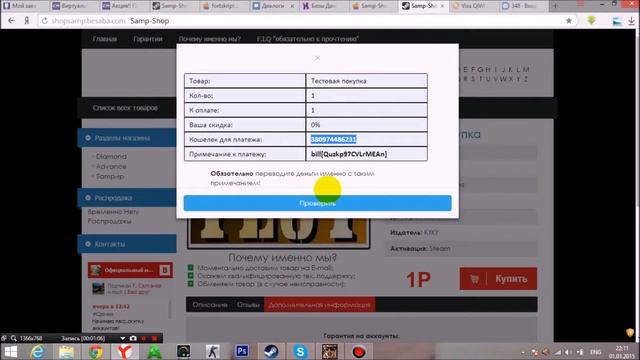The width and height of the screenshot is (640, 360).
Task: Open Photoshop from taskbar
Action: pos(242,351)
